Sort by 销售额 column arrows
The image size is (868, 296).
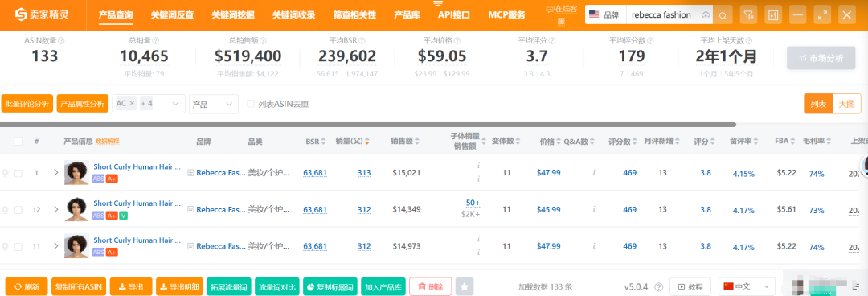416,142
